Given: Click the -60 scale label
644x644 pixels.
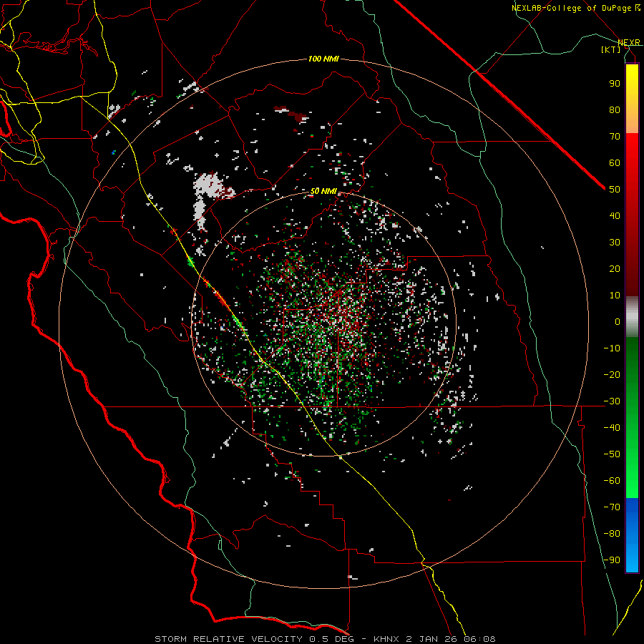Looking at the screenshot, I should click(612, 481).
